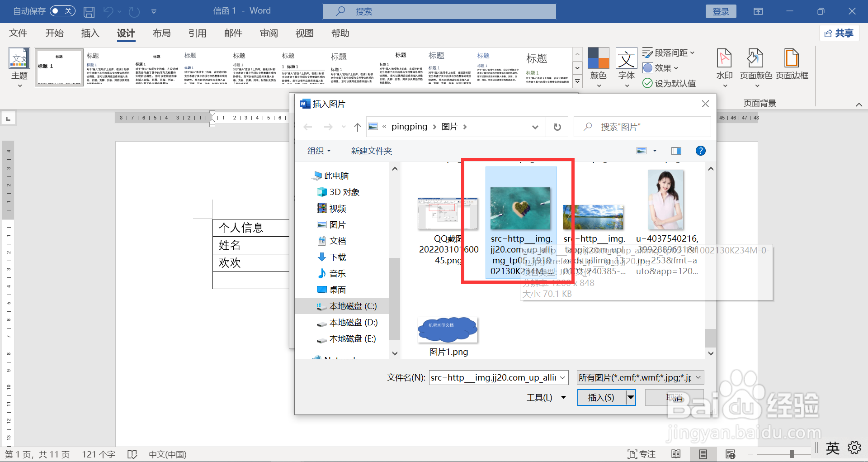Image resolution: width=868 pixels, height=462 pixels.
Task: Switch to the 开始 tab
Action: [54, 33]
